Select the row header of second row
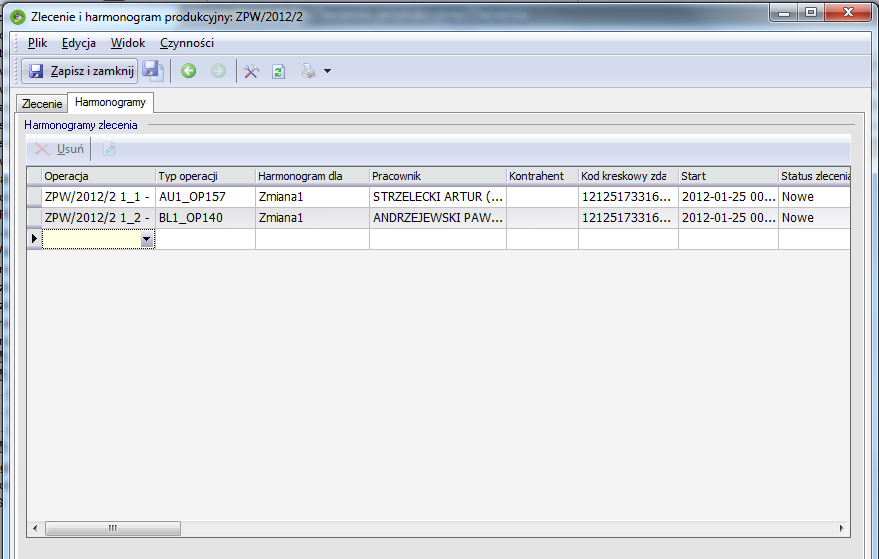This screenshot has width=879, height=559. 34,218
